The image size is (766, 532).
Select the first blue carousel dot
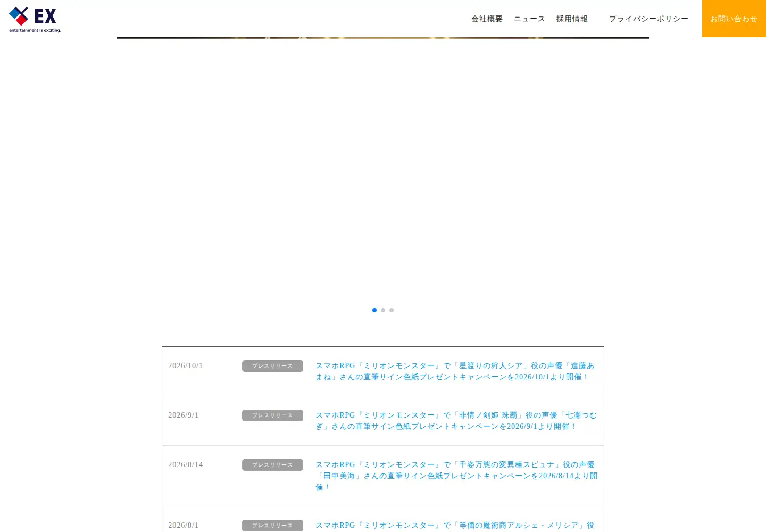(374, 310)
